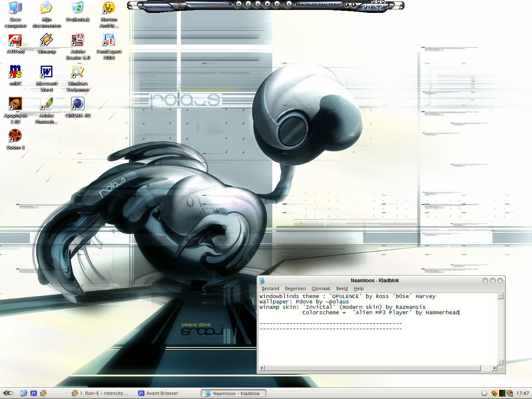Open Windows Verkenner shortcut
Image resolution: width=532 pixels, height=399 pixels.
(78, 79)
